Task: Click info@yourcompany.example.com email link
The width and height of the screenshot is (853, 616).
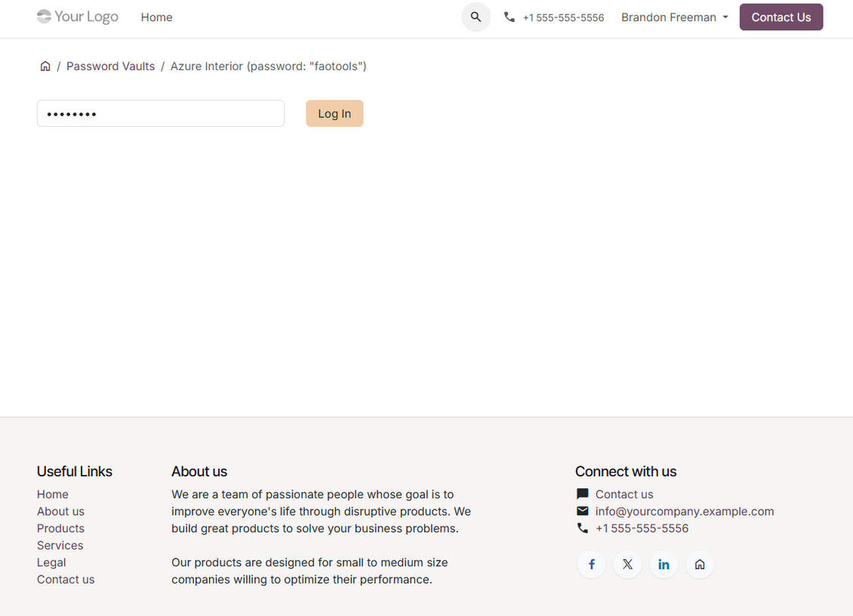Action: pos(685,511)
